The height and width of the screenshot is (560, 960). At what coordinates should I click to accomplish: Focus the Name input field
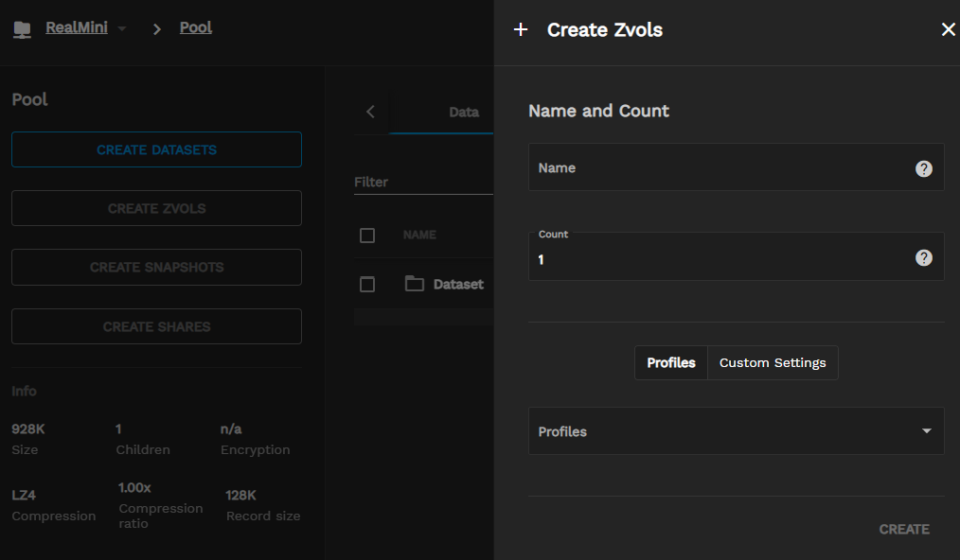click(720, 168)
